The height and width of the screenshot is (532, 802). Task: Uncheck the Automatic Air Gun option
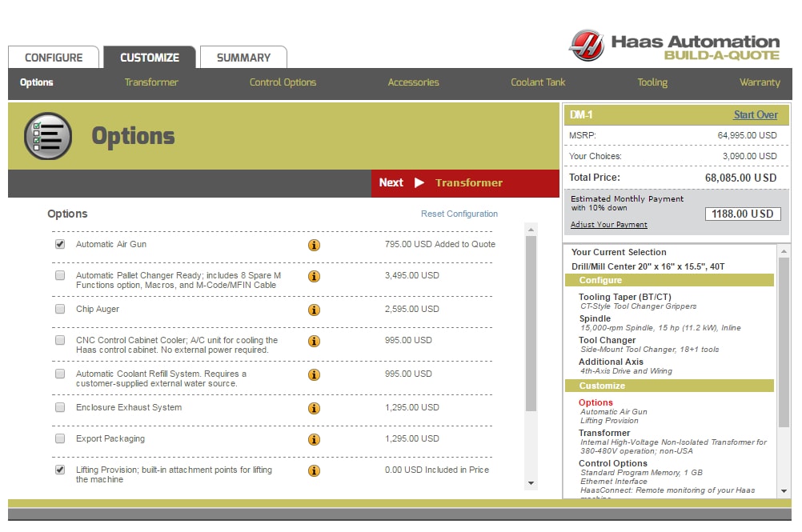60,244
